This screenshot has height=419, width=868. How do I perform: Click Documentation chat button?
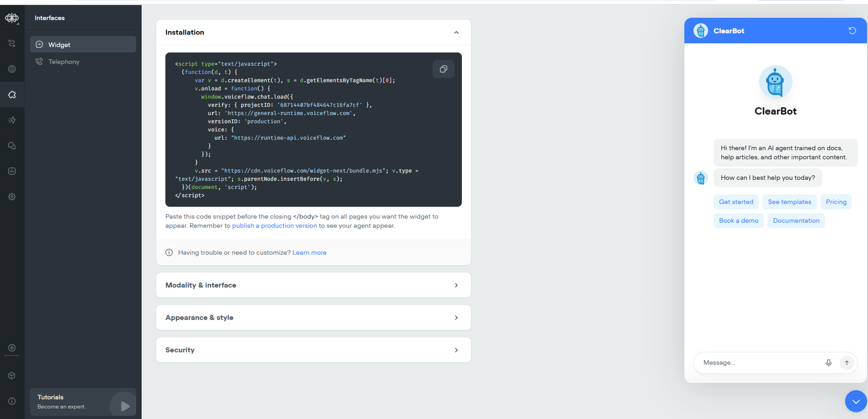[796, 220]
